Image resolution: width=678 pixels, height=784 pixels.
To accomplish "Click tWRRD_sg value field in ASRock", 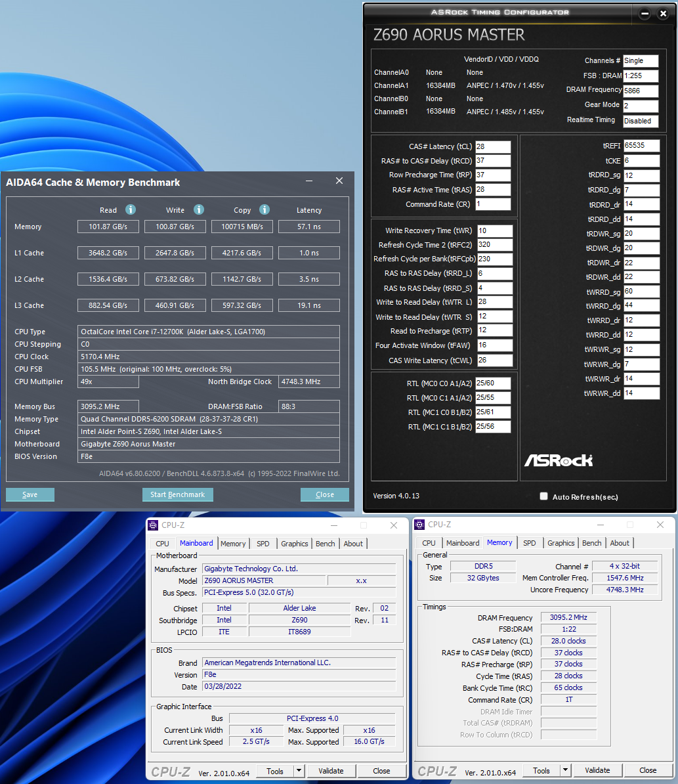I will (x=641, y=291).
